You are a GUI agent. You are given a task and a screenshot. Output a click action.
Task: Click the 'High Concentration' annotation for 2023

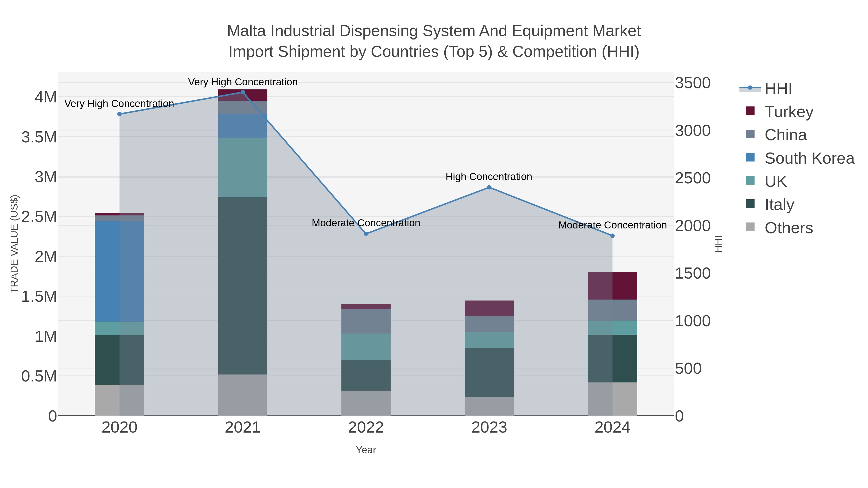[x=488, y=176]
